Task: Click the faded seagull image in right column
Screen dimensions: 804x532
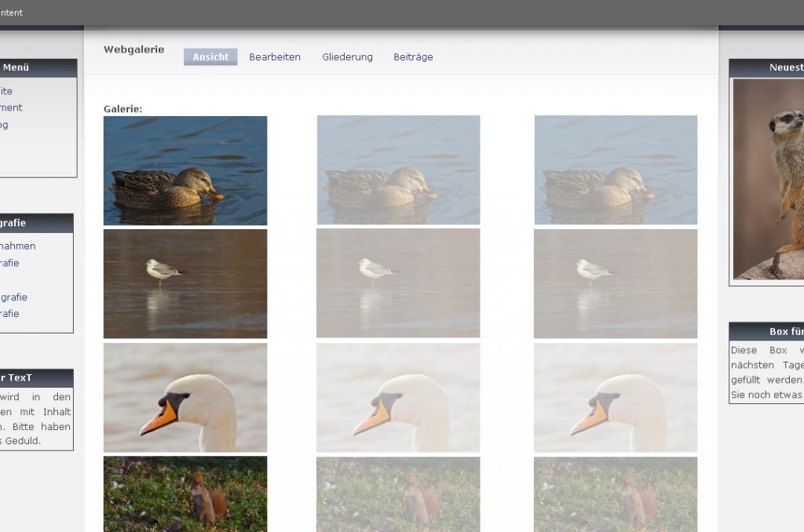Action: click(616, 283)
